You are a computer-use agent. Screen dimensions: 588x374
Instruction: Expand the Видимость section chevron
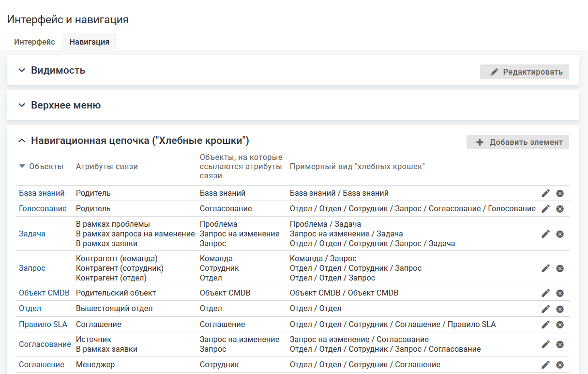pyautogui.click(x=21, y=70)
